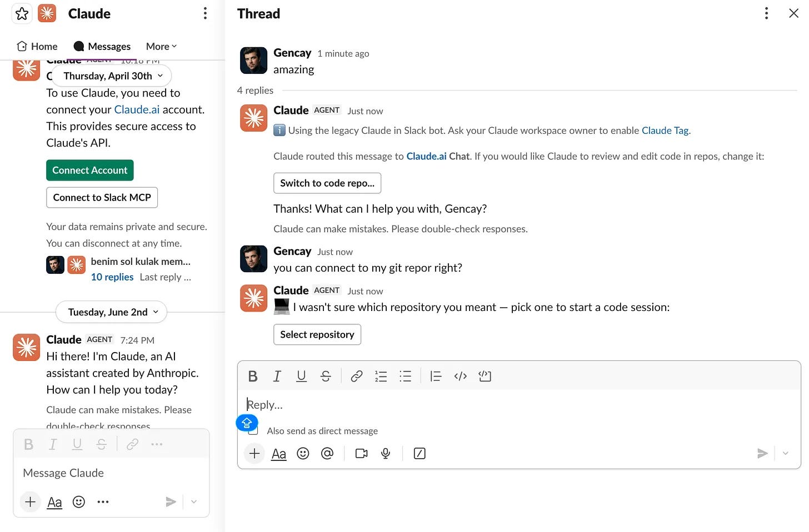The width and height of the screenshot is (809, 532).
Task: Open the Claude Tag link
Action: coord(665,131)
